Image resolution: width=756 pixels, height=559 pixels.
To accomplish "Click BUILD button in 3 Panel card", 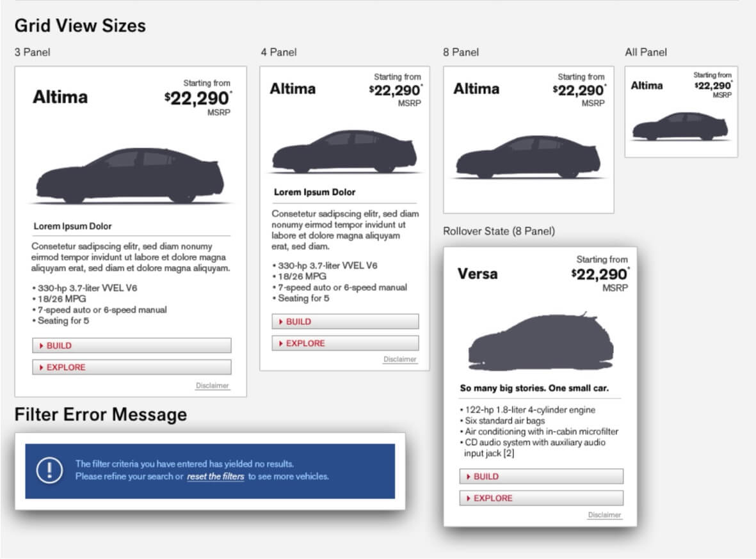I will [132, 345].
